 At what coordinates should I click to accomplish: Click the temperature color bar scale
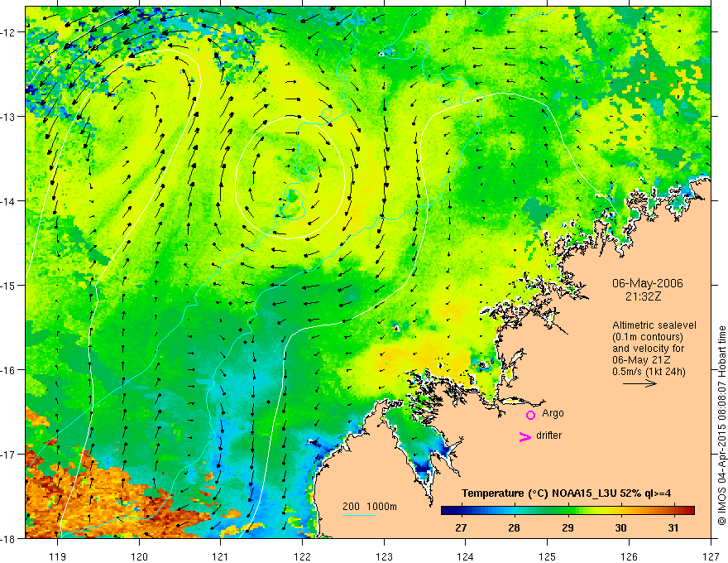(568, 510)
